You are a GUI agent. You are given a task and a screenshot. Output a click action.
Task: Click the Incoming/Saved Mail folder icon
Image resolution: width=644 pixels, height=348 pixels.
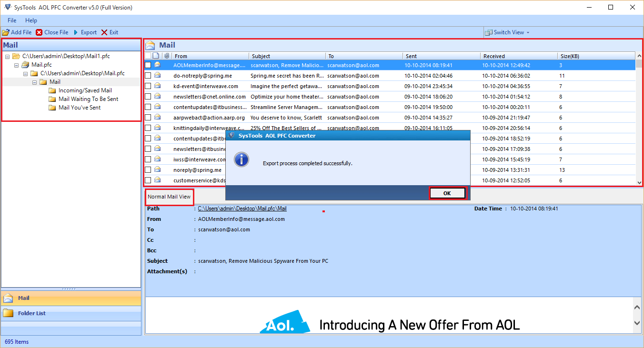52,90
